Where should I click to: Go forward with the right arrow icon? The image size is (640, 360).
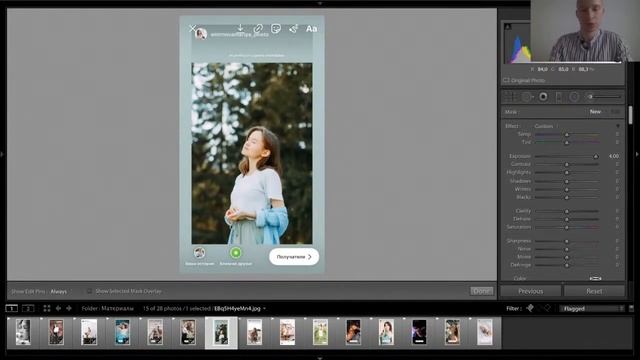[x=69, y=308]
